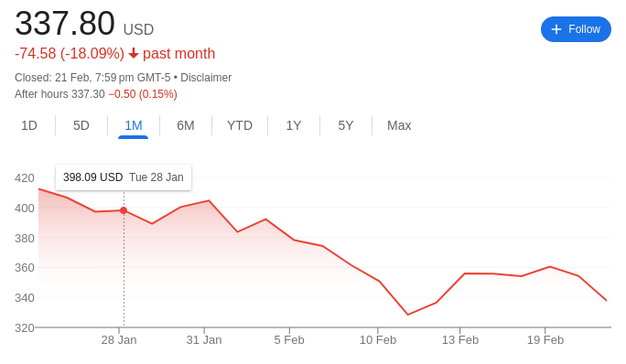The width and height of the screenshot is (626, 364).
Task: Click the 10 Feb date tick
Action: [x=378, y=339]
